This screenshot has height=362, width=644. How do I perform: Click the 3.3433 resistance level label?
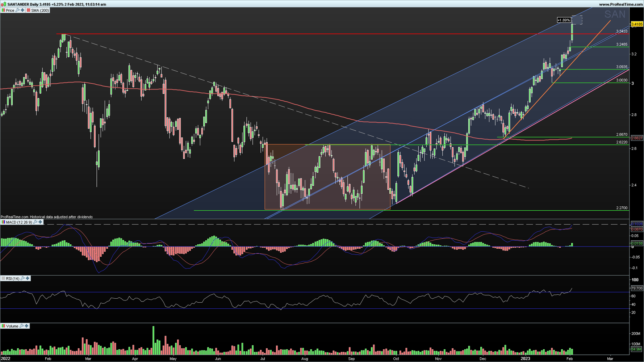[x=622, y=31]
